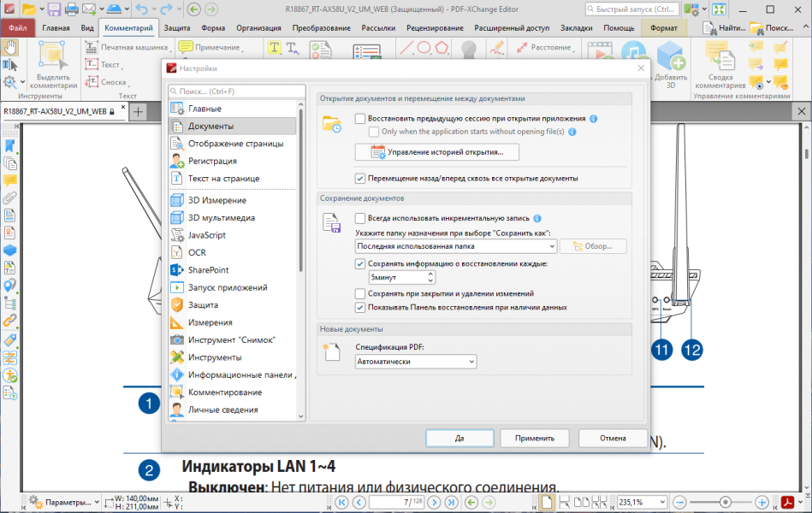Click the zoom slider handle in status bar
This screenshot has height=513, width=812.
pos(725,502)
